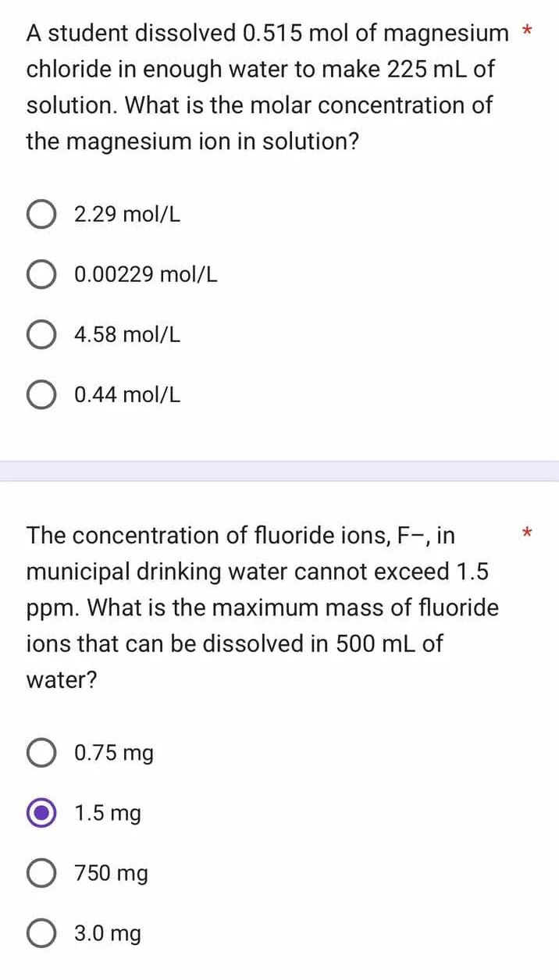The height and width of the screenshot is (980, 559).
Task: Click the 750 mg answer label
Action: coord(111,872)
